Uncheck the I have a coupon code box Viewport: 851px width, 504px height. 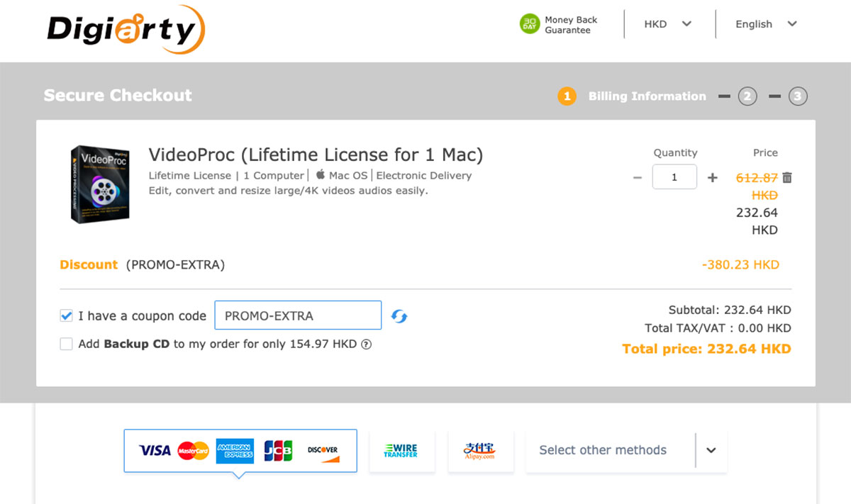click(x=67, y=316)
